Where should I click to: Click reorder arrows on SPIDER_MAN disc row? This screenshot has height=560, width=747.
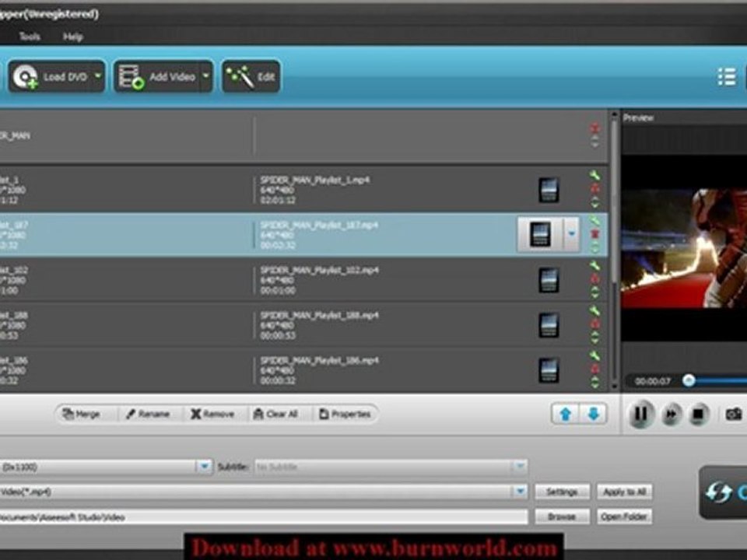594,142
